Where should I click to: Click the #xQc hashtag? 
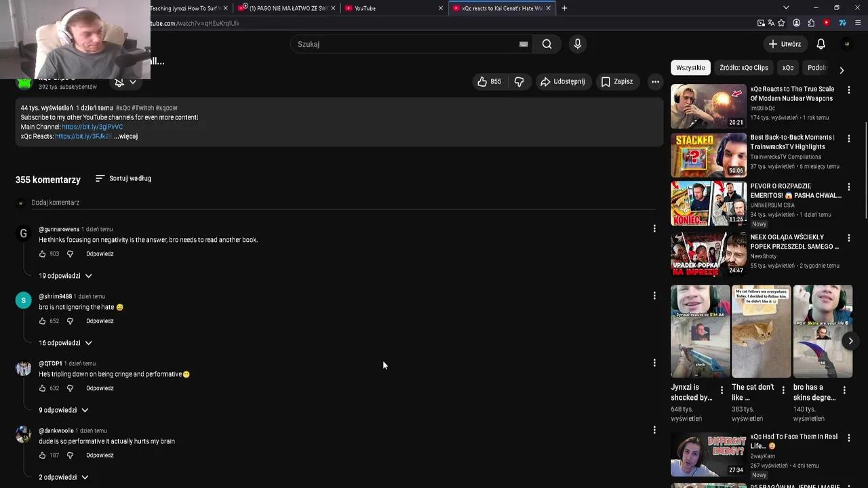click(x=123, y=108)
